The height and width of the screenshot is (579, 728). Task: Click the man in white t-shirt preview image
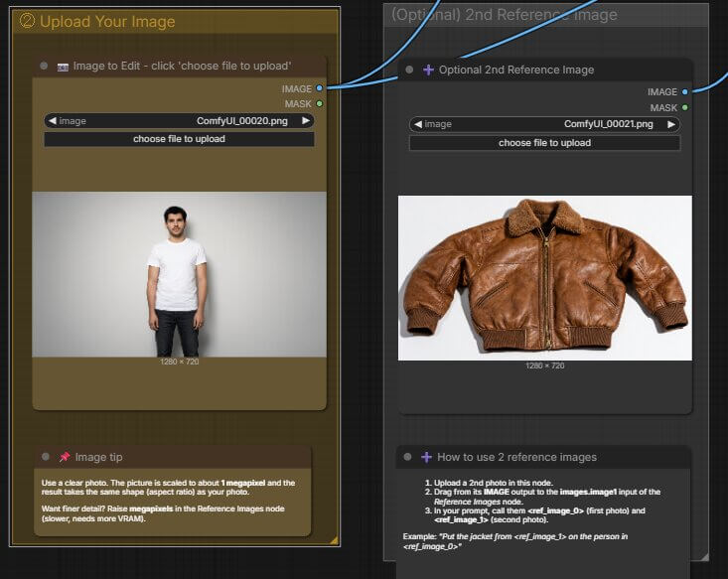point(179,274)
